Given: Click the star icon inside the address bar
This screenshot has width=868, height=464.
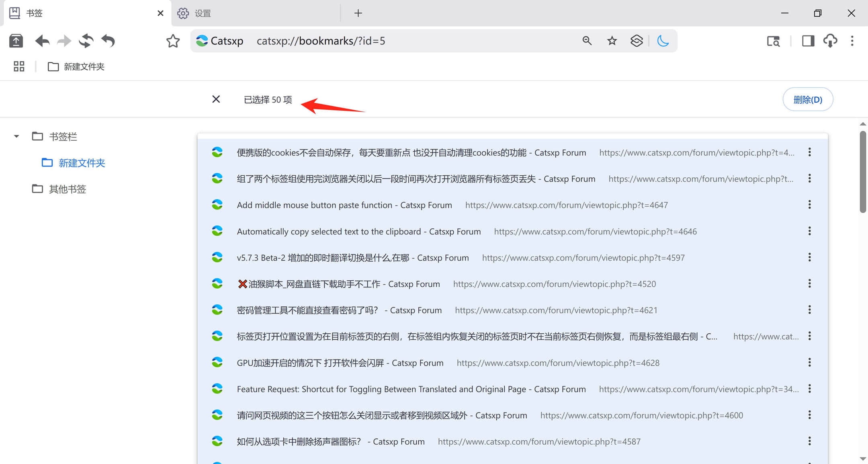Looking at the screenshot, I should (612, 41).
